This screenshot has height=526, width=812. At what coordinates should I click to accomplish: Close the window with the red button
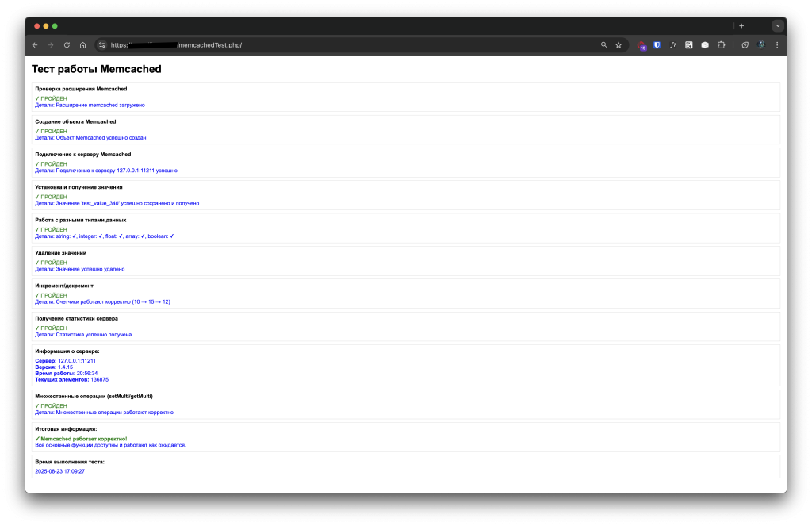pos(36,26)
